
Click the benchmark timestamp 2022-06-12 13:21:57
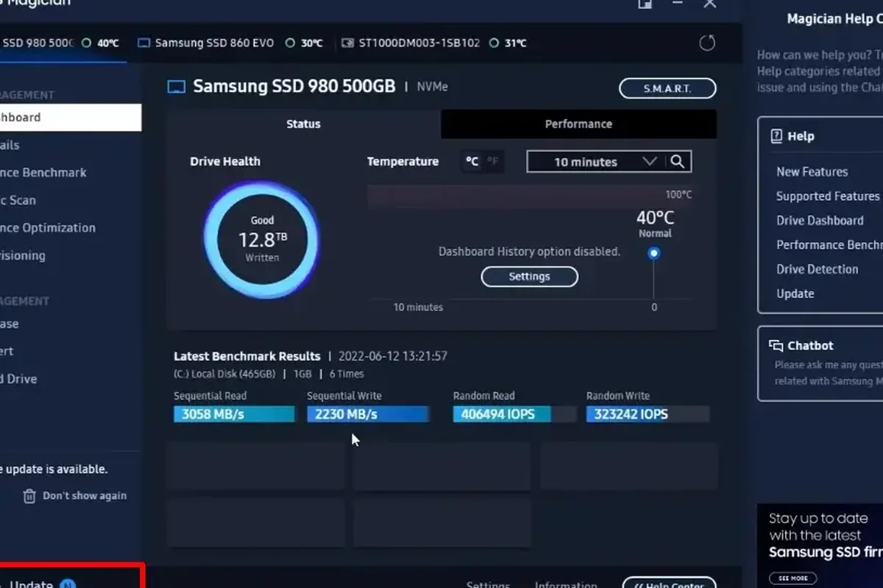[x=393, y=356]
